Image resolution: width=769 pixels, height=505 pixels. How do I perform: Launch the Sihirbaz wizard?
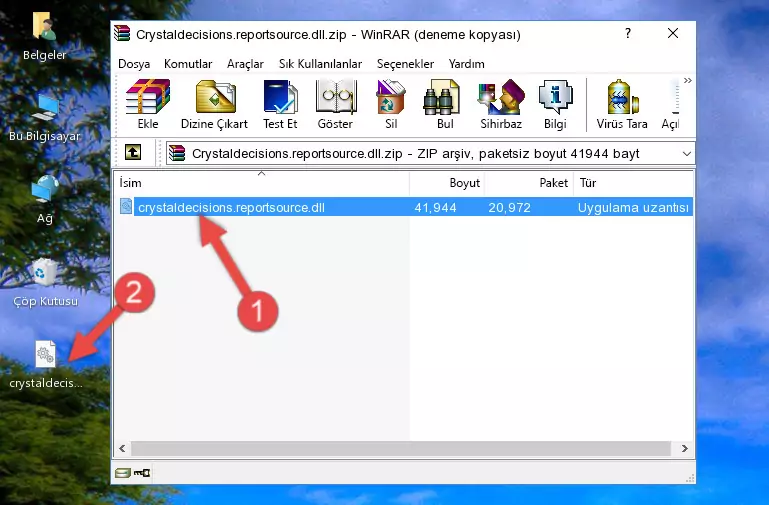(x=501, y=104)
